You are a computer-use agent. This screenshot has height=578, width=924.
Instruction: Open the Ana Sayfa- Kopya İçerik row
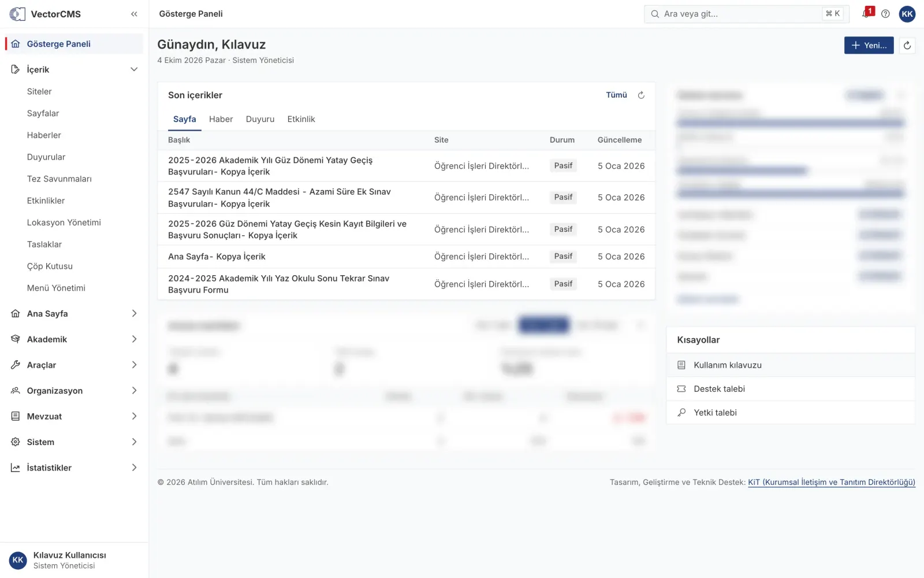407,257
